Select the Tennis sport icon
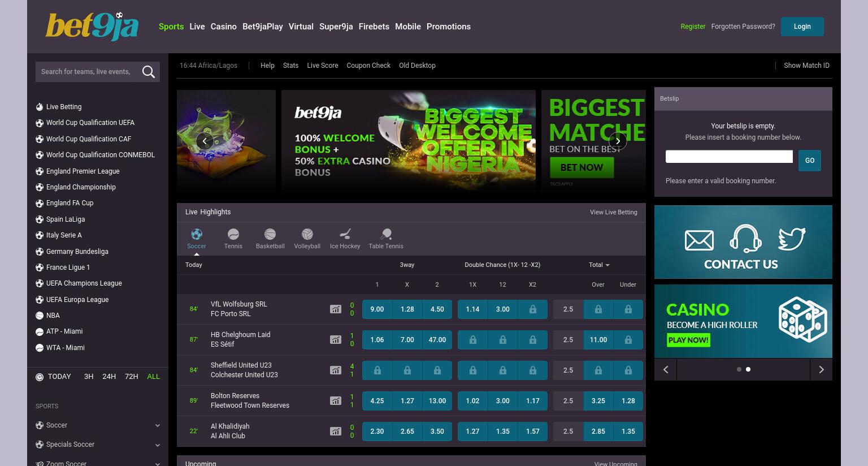The width and height of the screenshot is (868, 466). pos(233,234)
